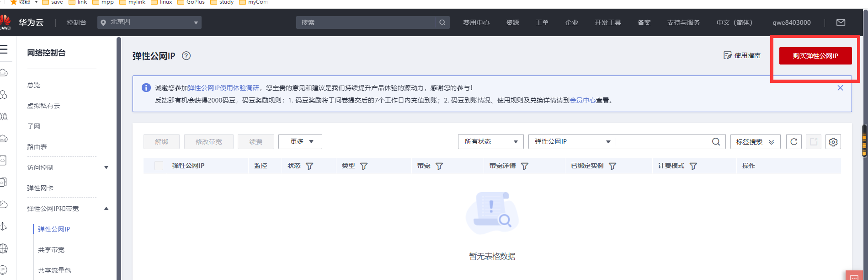Image resolution: width=868 pixels, height=280 pixels.
Task: Open the linux bookmarks folder
Action: [162, 2]
